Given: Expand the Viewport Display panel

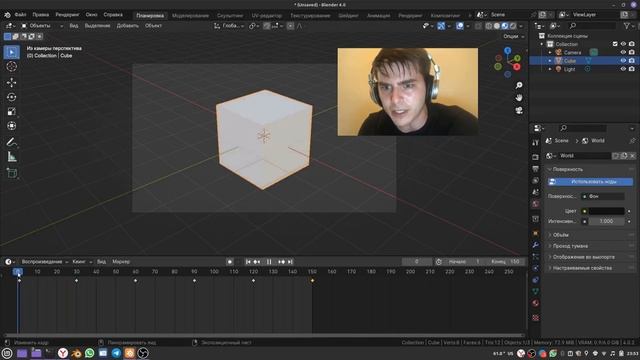Looking at the screenshot, I should pos(591,257).
